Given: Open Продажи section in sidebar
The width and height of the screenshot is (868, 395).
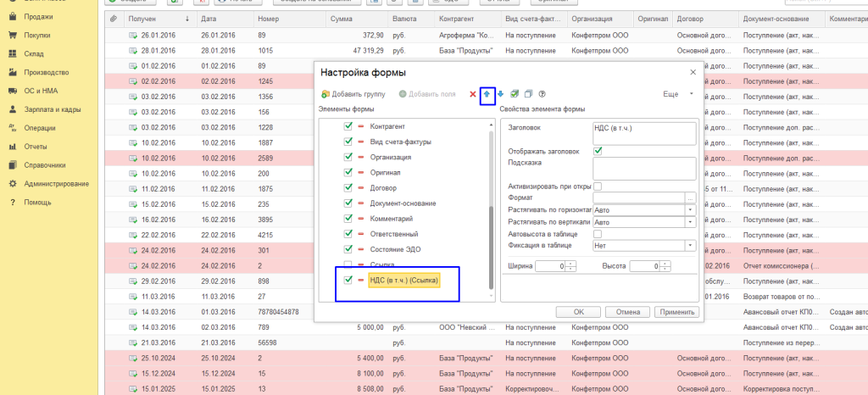Looking at the screenshot, I should (38, 16).
